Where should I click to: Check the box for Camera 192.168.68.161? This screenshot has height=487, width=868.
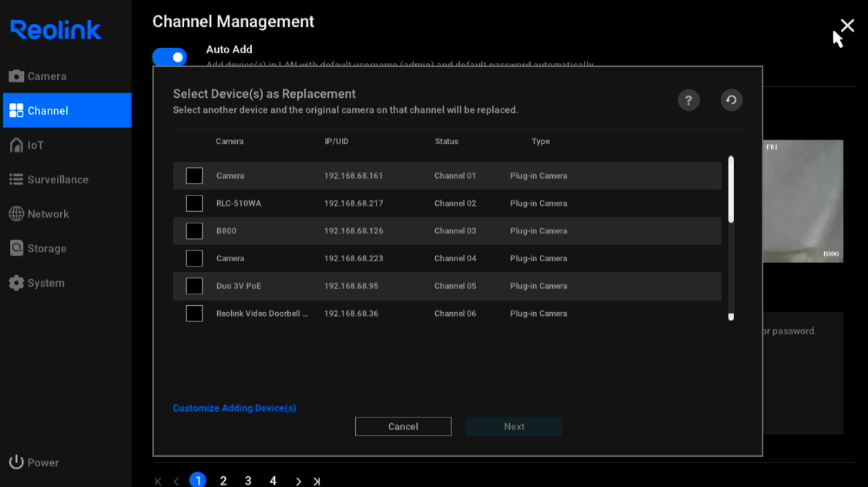coord(194,176)
